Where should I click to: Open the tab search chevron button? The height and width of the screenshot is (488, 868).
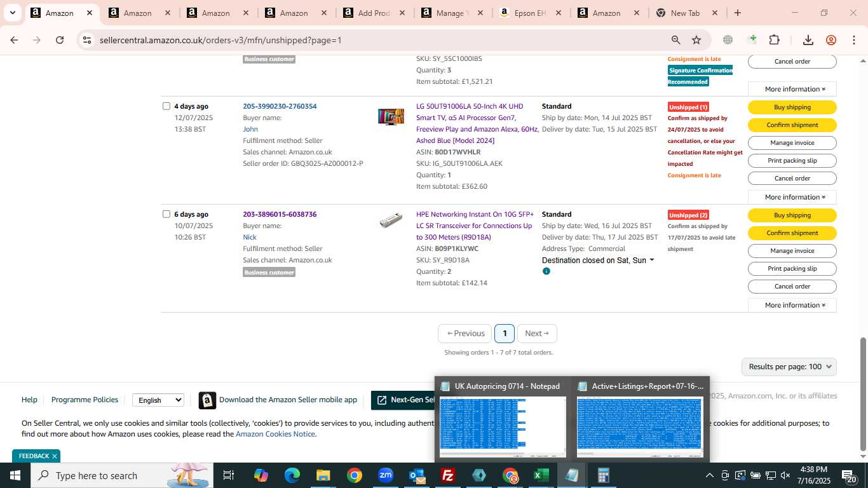(12, 13)
